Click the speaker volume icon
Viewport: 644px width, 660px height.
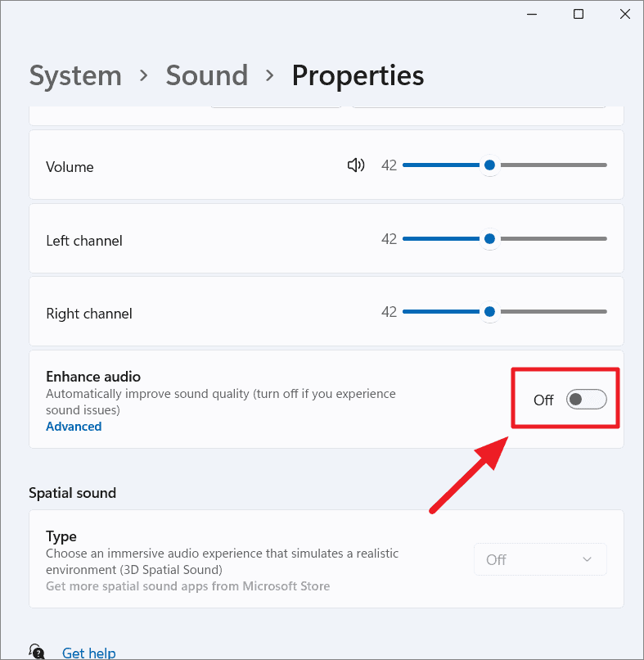[356, 165]
